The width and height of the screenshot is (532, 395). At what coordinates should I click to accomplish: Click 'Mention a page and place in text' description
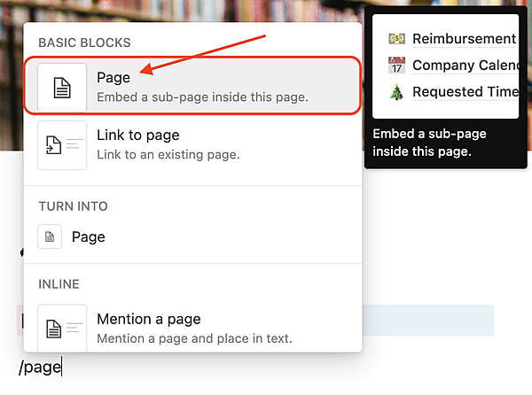(x=194, y=338)
